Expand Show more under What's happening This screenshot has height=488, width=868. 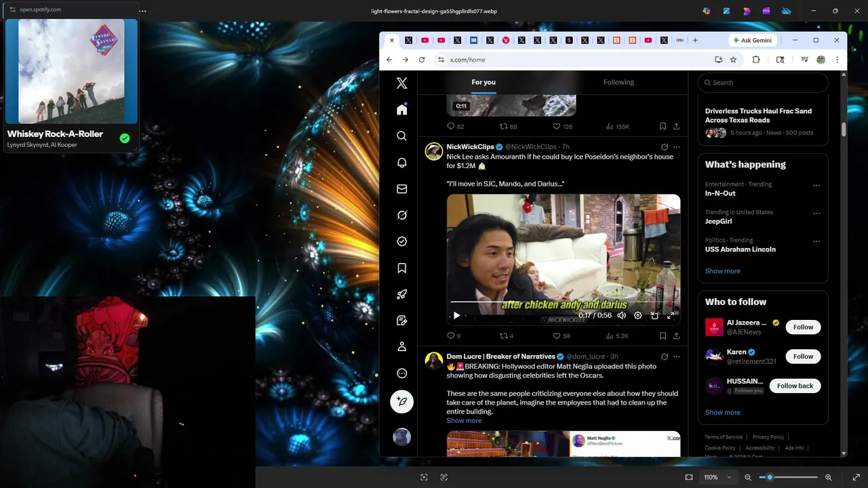click(722, 271)
